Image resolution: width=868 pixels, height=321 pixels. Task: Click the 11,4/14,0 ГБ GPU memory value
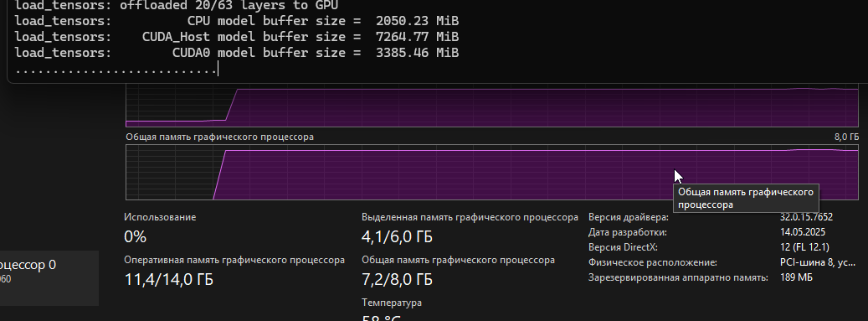[169, 279]
